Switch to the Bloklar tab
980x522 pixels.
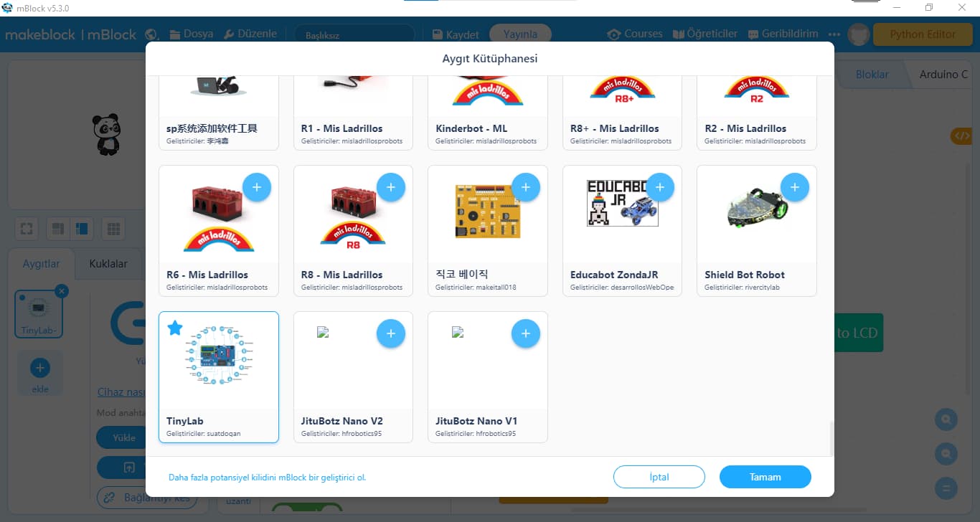[872, 75]
